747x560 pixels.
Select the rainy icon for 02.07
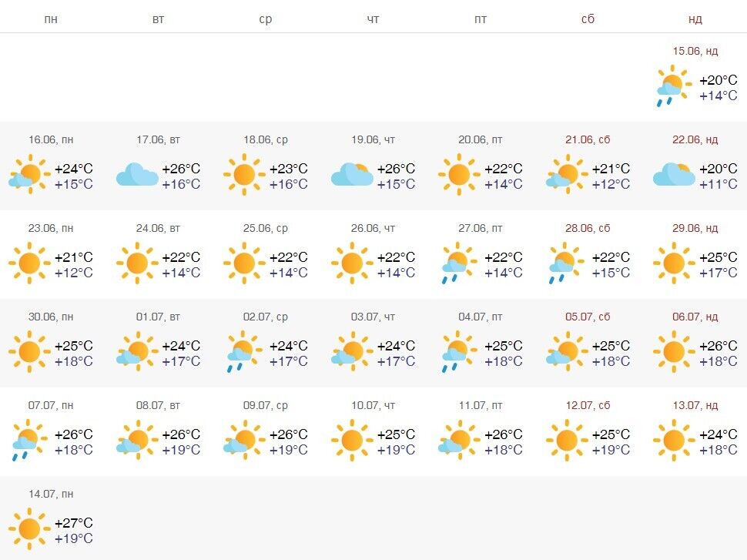pyautogui.click(x=244, y=352)
